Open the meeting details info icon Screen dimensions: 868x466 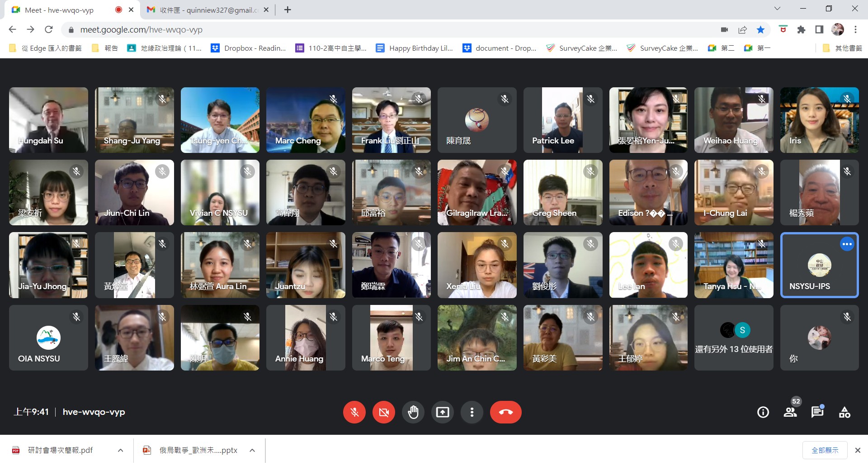(763, 412)
